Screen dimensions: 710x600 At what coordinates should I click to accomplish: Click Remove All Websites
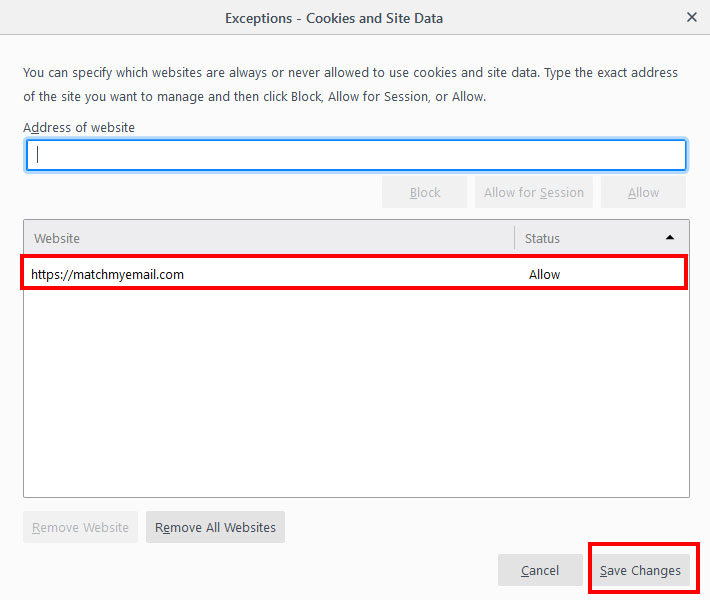tap(215, 527)
